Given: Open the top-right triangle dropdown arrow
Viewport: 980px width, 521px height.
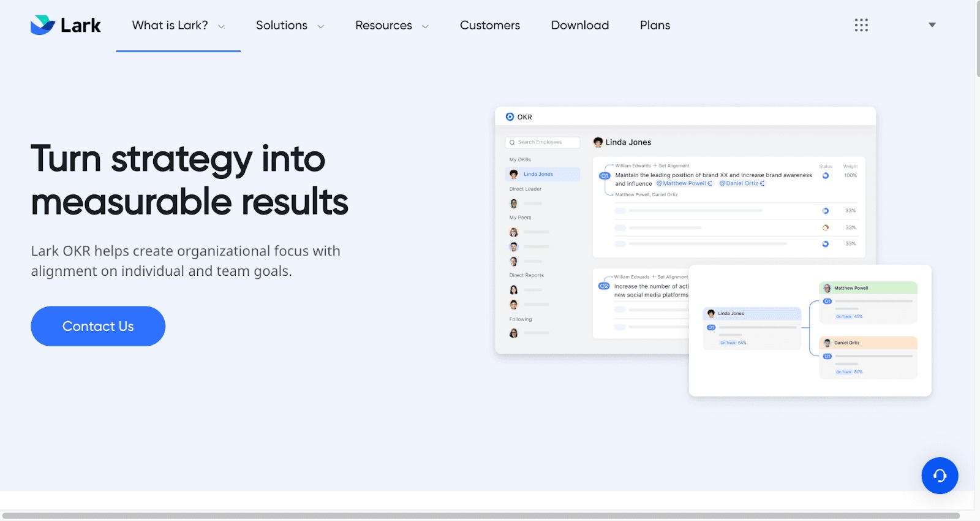Looking at the screenshot, I should [x=932, y=25].
